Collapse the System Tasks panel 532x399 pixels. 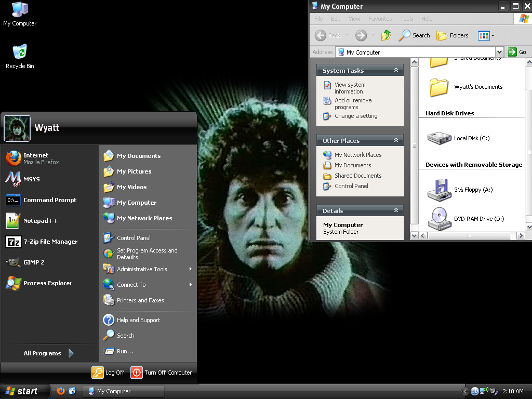coord(395,70)
